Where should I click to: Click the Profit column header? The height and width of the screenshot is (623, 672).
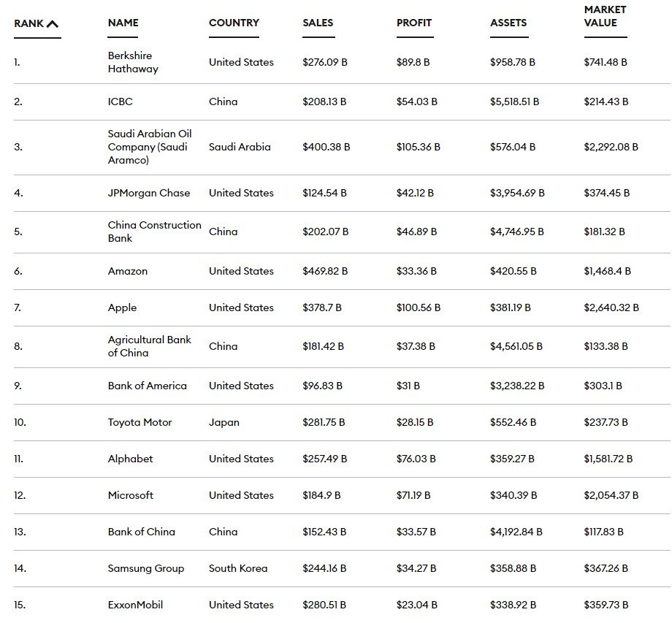[x=414, y=23]
